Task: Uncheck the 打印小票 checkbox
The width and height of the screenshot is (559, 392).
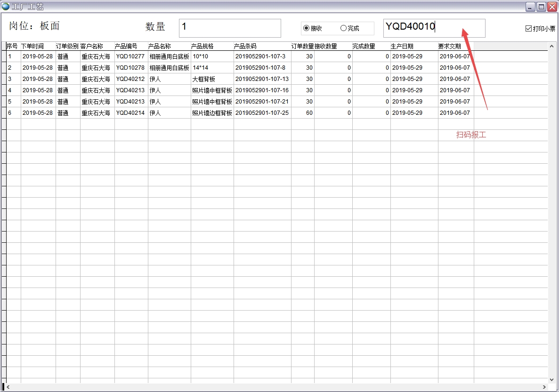Action: [528, 29]
